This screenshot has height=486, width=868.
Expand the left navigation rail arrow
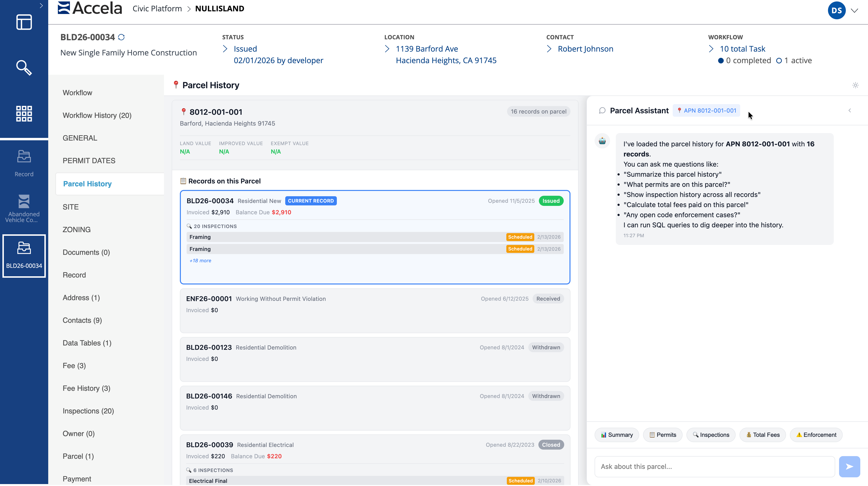pyautogui.click(x=41, y=5)
